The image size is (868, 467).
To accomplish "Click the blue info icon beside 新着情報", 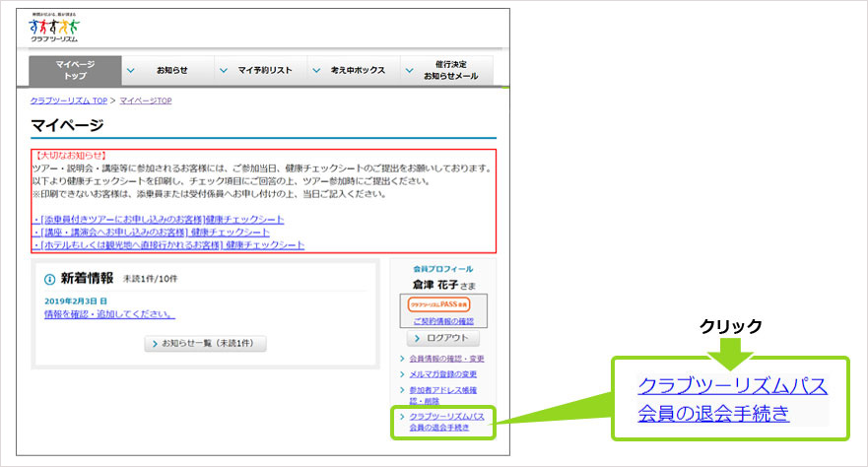I will [49, 279].
